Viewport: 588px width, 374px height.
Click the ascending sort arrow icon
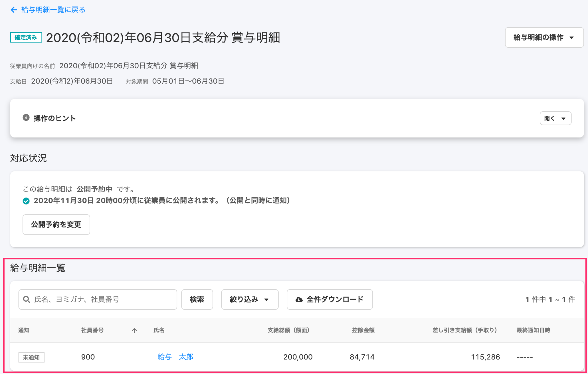tap(134, 330)
